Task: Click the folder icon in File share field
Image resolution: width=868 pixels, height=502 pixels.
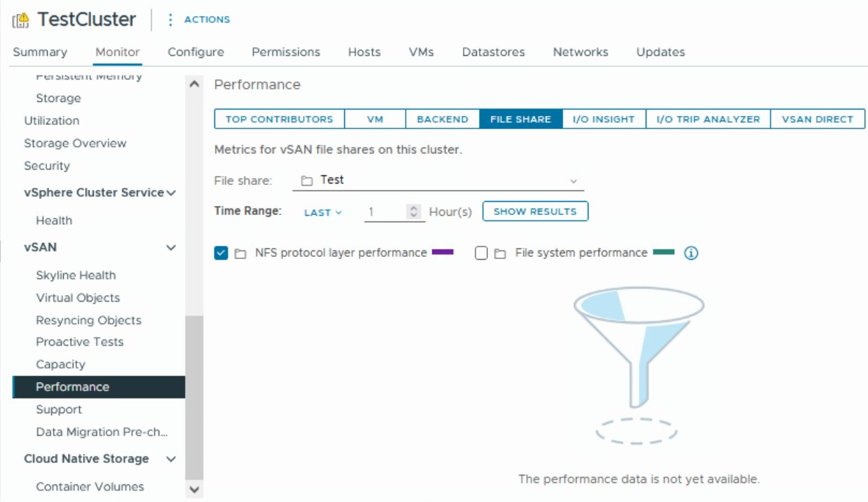Action: 307,181
